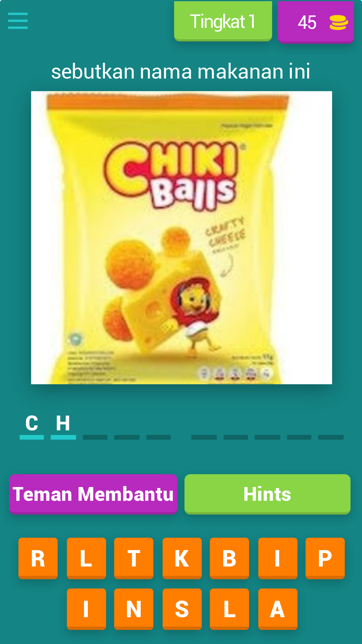Viewport: 362px width, 644px height.
Task: Select letter tile T
Action: (x=134, y=558)
